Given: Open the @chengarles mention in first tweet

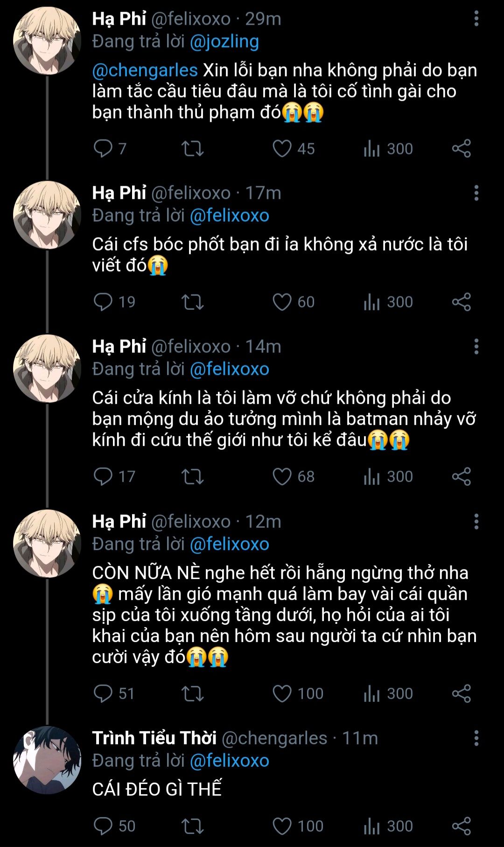Looking at the screenshot, I should pos(145,70).
